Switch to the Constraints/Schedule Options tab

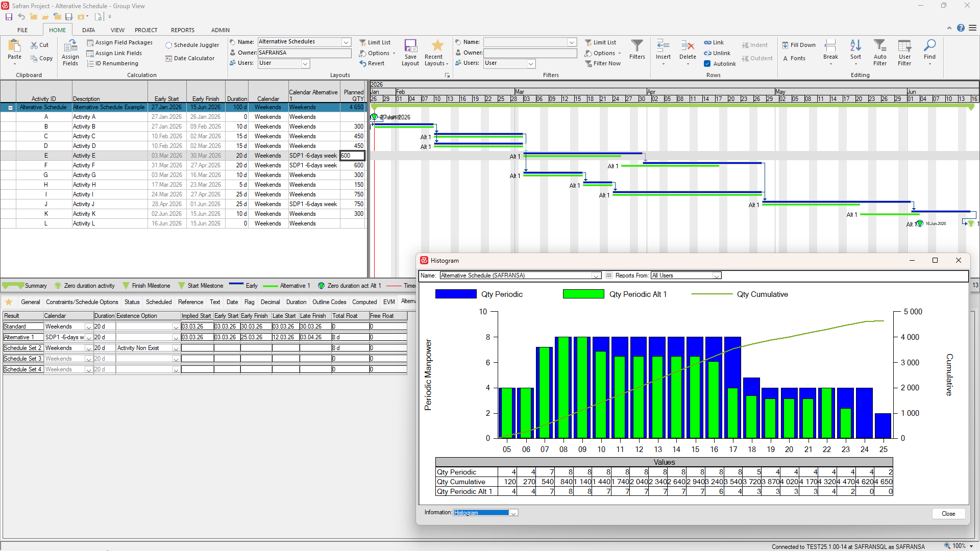[82, 302]
